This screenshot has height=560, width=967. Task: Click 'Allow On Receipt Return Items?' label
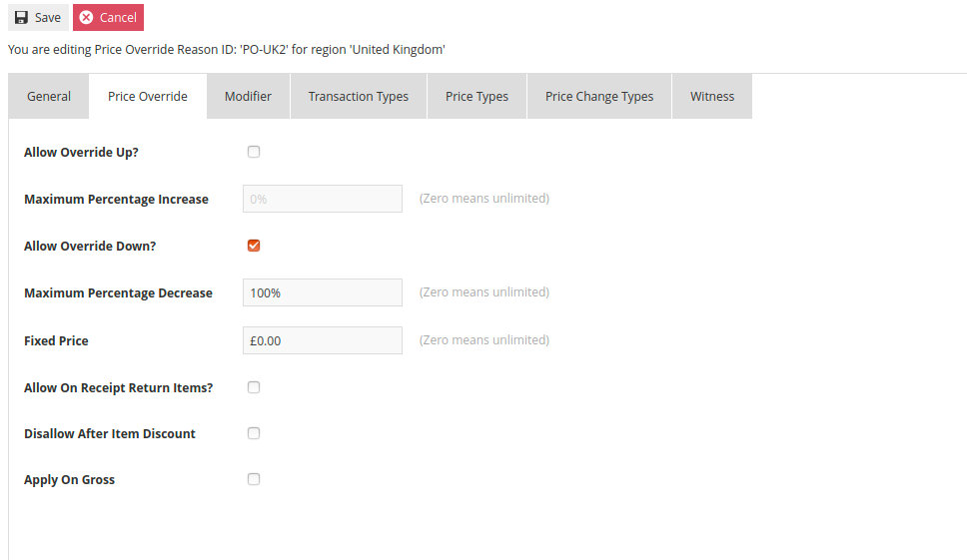coord(119,388)
